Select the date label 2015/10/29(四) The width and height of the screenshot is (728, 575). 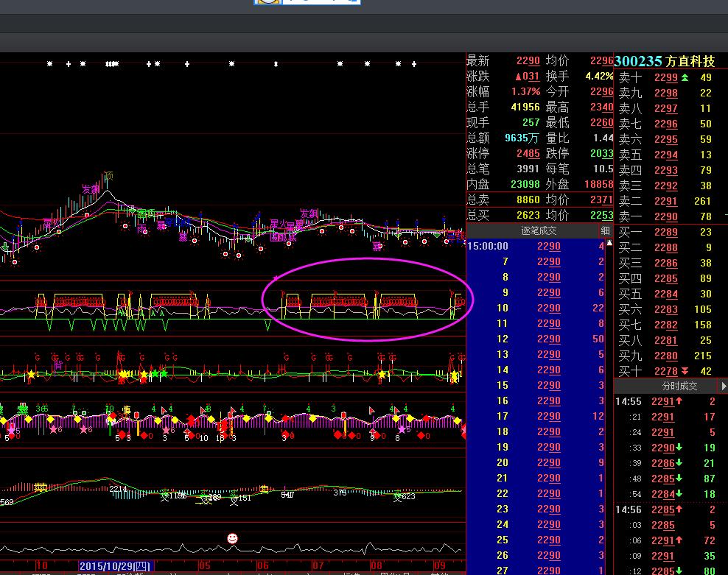point(115,566)
